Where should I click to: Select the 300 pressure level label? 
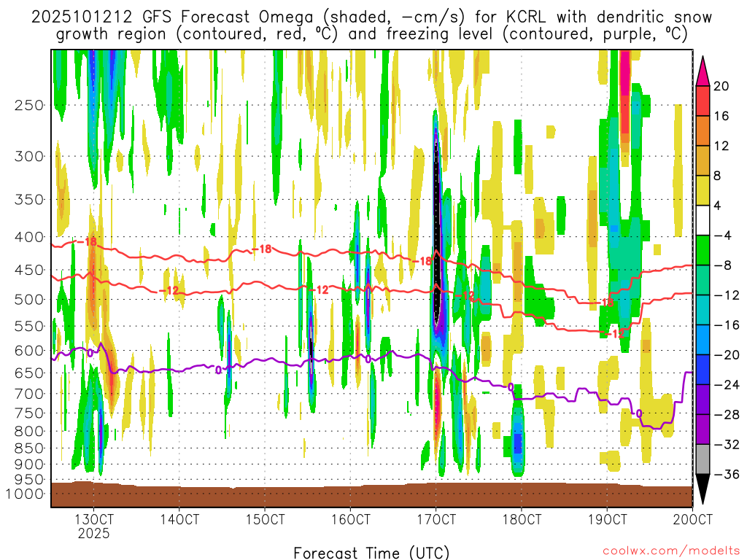[29, 156]
